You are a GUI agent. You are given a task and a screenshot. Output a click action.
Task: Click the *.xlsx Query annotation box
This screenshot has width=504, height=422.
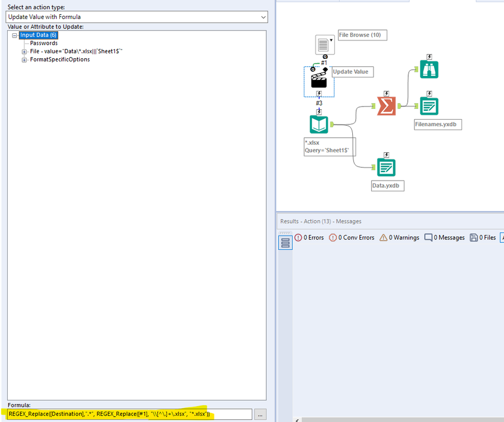click(330, 147)
